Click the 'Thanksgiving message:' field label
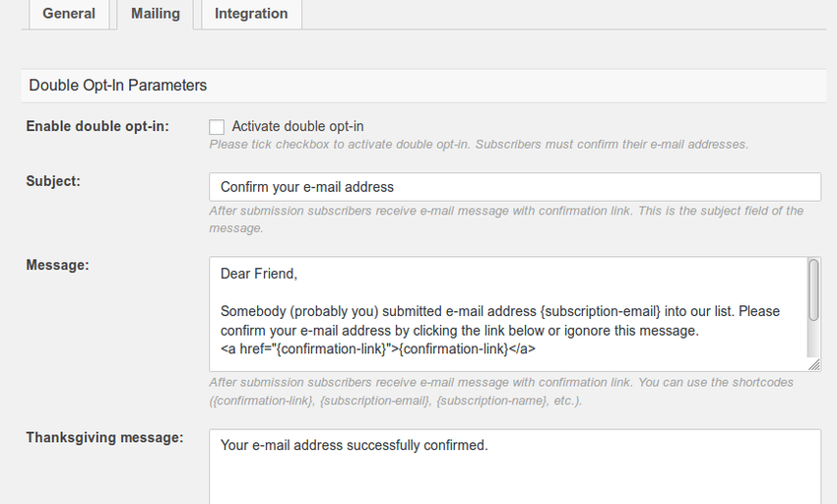The height and width of the screenshot is (504, 837). pyautogui.click(x=104, y=438)
